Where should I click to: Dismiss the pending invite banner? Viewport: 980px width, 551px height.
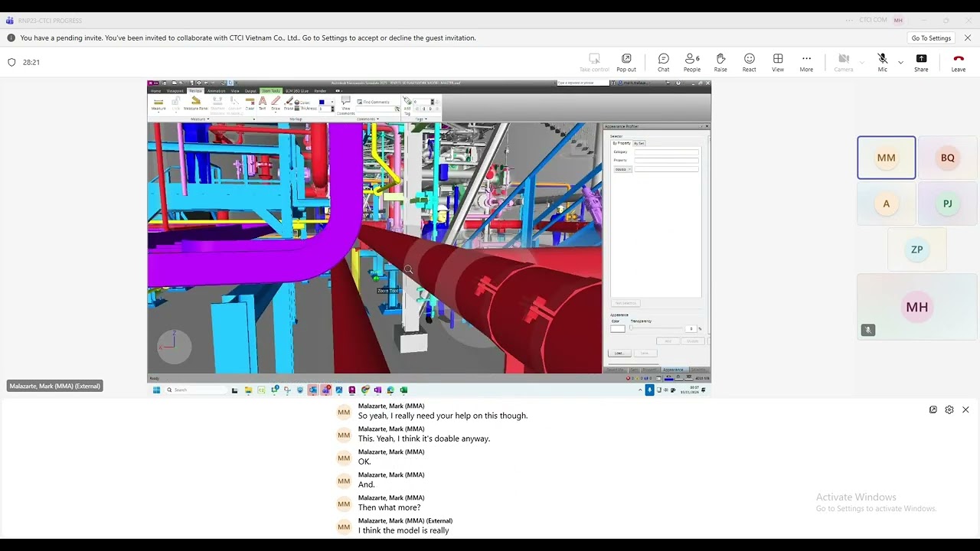click(968, 37)
